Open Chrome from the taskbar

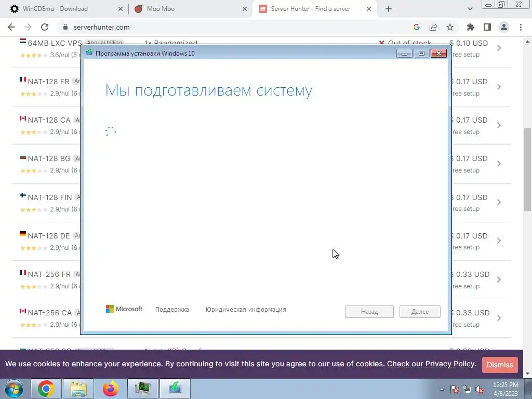click(x=46, y=389)
